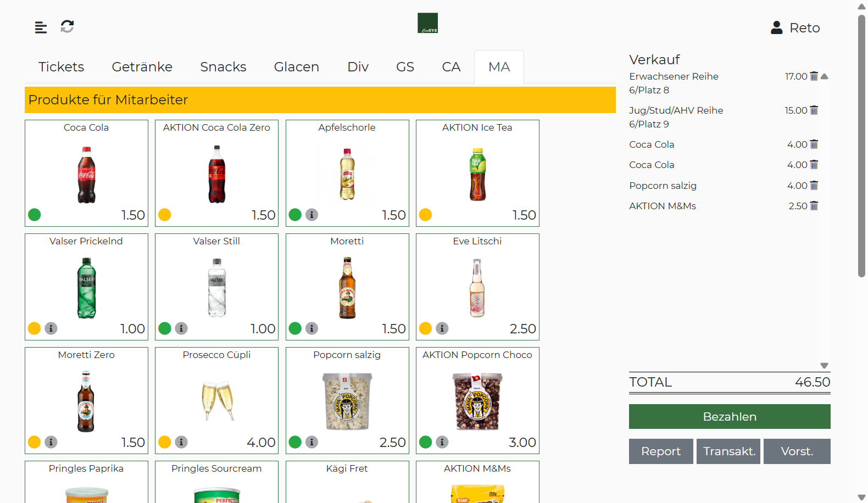Screen dimensions: 868x503
Task: Add AKTION Popcorn Choco to sale
Action: click(477, 401)
